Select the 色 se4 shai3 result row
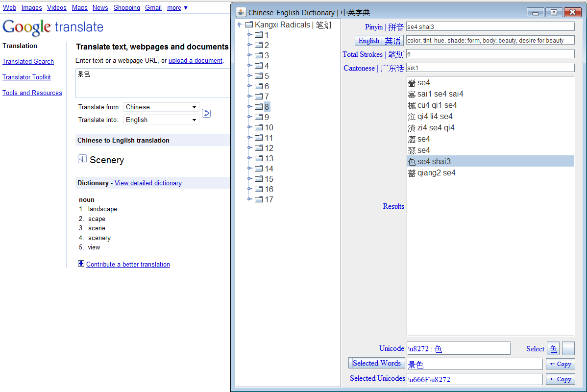 pyautogui.click(x=490, y=161)
